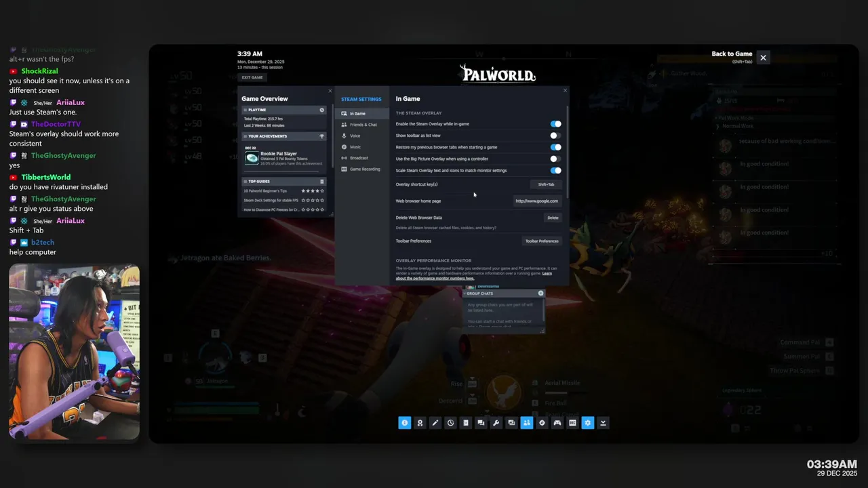Open the REC game recording toolbar icon

[572, 423]
